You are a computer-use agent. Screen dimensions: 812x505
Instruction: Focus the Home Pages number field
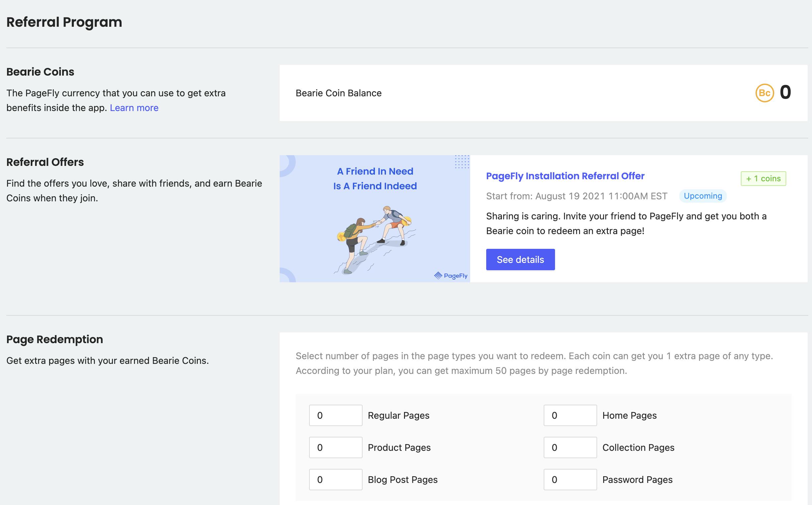click(570, 415)
